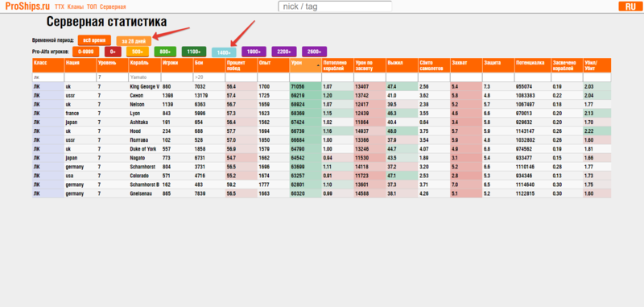Focus the nick / tag search field
The image size is (644, 307).
[x=335, y=6]
